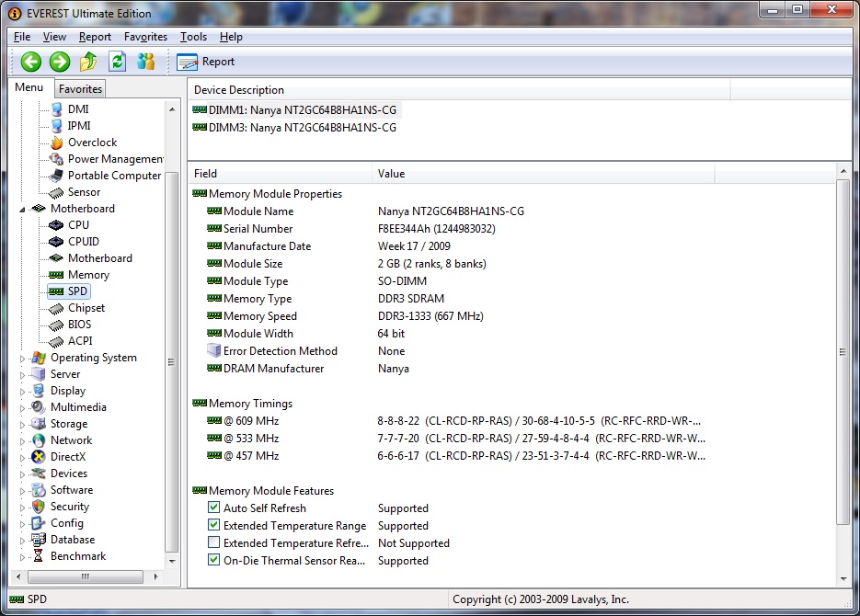Click the BIOS chip icon
The height and width of the screenshot is (616, 860).
[56, 325]
